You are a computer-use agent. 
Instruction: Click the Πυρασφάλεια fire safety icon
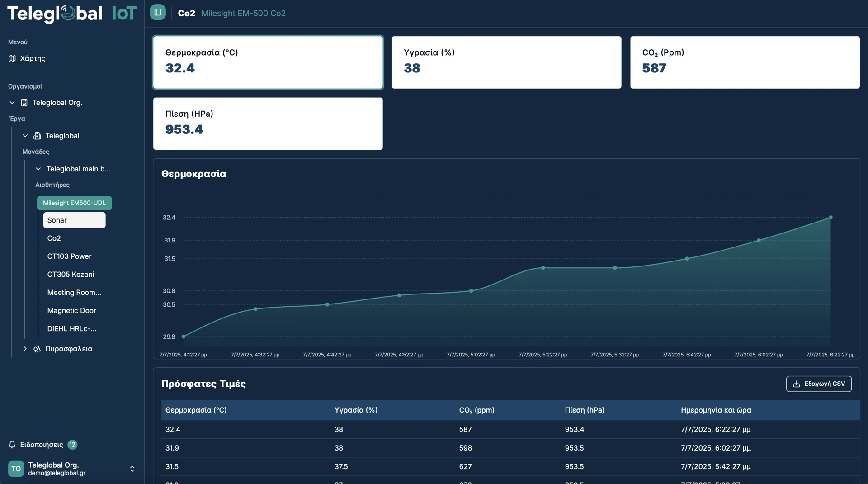pyautogui.click(x=37, y=349)
